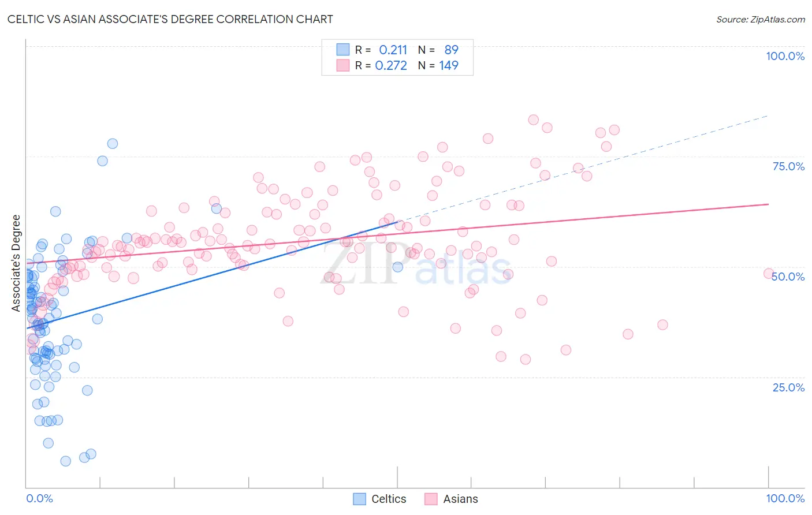Open the Source: ZipAtlas.com attribution

(761, 19)
